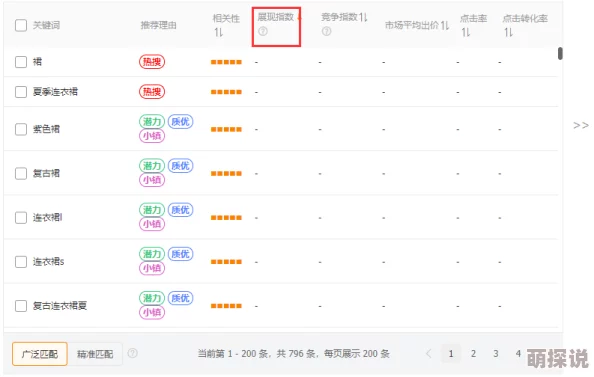The width and height of the screenshot is (594, 377).
Task: Click keyword text 复古裙
Action: (x=46, y=174)
